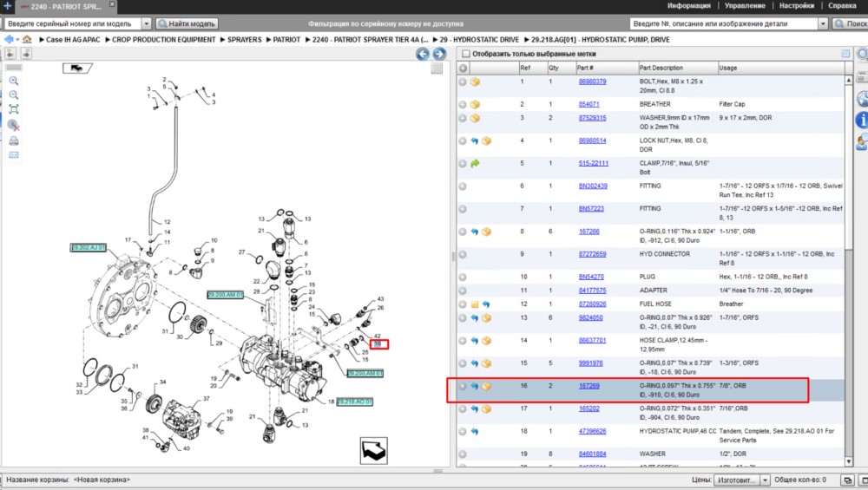Select the round marker for ADAPTER 84177575
This screenshot has width=868, height=490.
463,291
